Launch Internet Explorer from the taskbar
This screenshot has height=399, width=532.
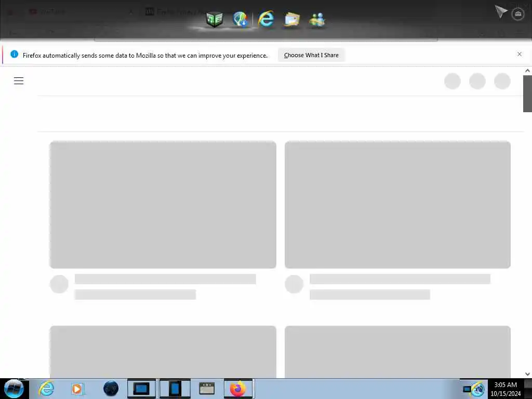tap(46, 389)
